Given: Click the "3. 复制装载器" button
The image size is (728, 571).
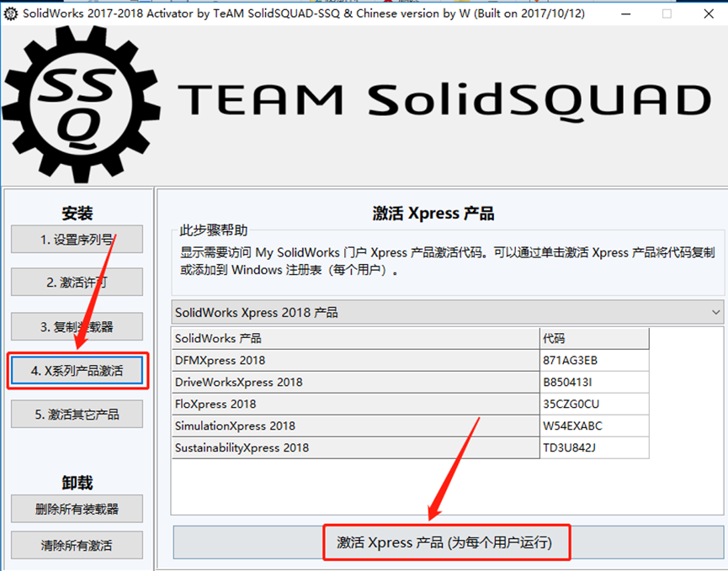Looking at the screenshot, I should [x=77, y=326].
